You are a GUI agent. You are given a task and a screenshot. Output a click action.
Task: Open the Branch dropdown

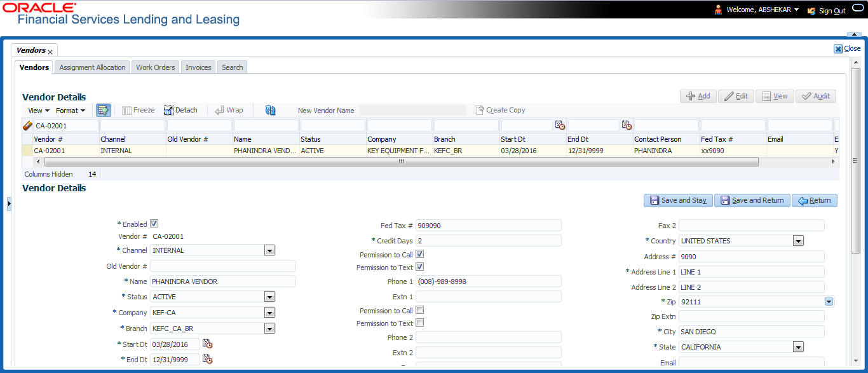click(x=269, y=329)
